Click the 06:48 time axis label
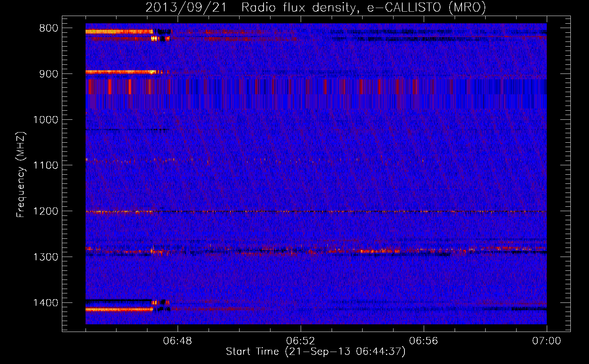The image size is (589, 364). pyautogui.click(x=177, y=341)
